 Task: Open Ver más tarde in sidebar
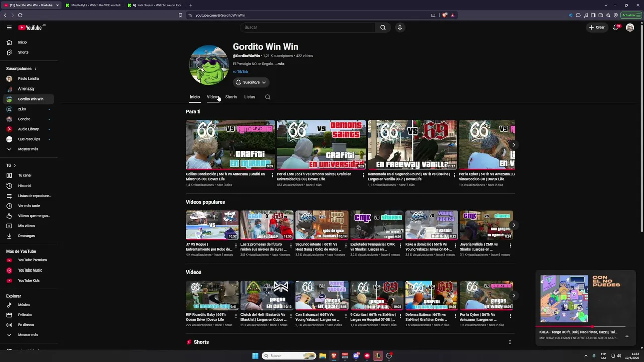29,206
